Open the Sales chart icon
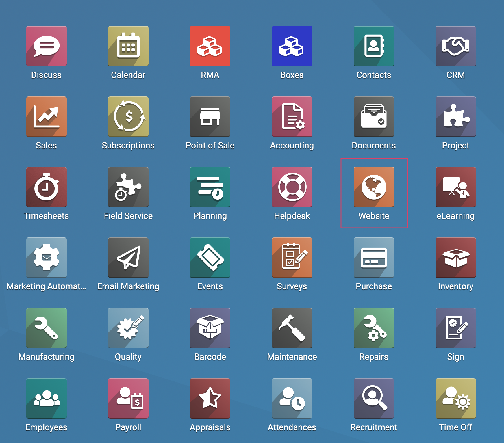504x443 pixels. point(47,117)
